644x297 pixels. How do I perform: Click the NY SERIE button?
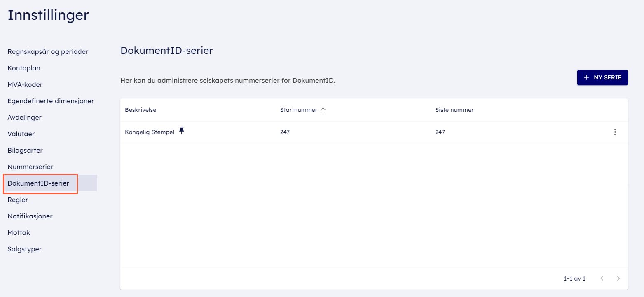coord(602,77)
